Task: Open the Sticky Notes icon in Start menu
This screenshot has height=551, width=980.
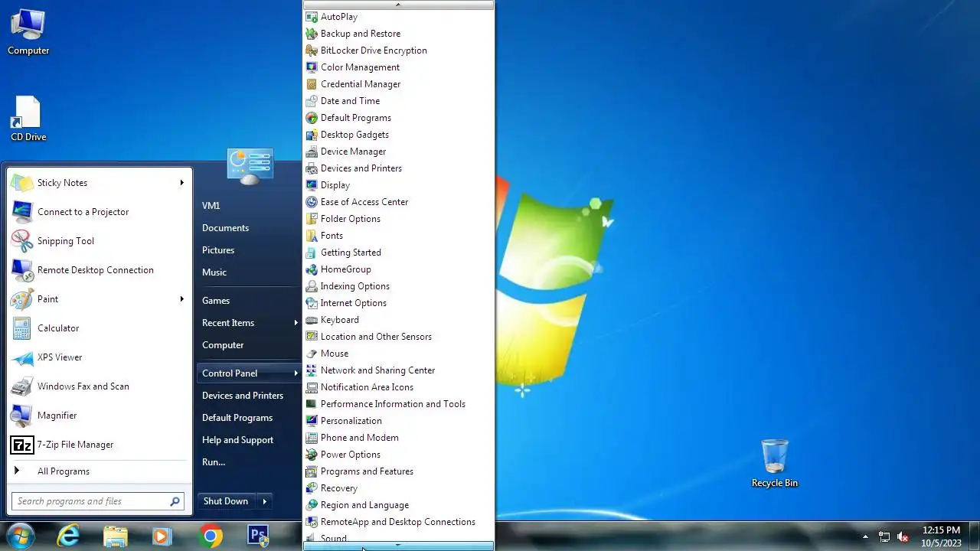Action: [x=22, y=183]
